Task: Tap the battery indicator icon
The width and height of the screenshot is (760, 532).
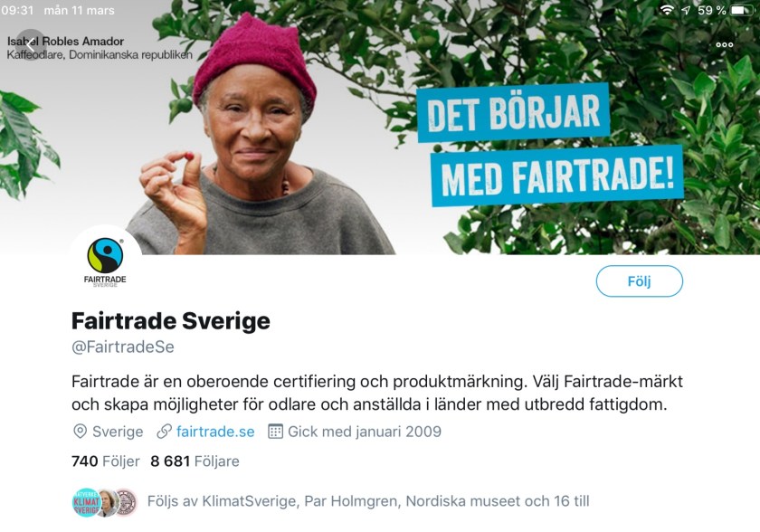Action: (x=742, y=10)
